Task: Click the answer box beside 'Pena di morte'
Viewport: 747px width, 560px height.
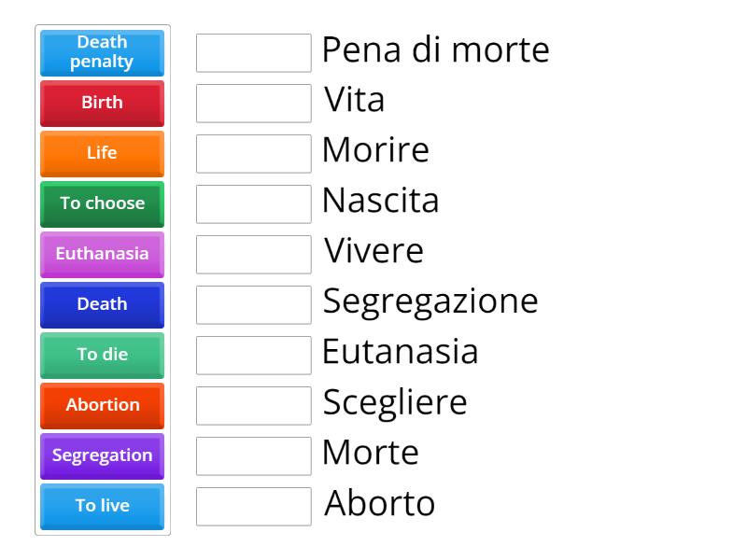Action: [253, 53]
